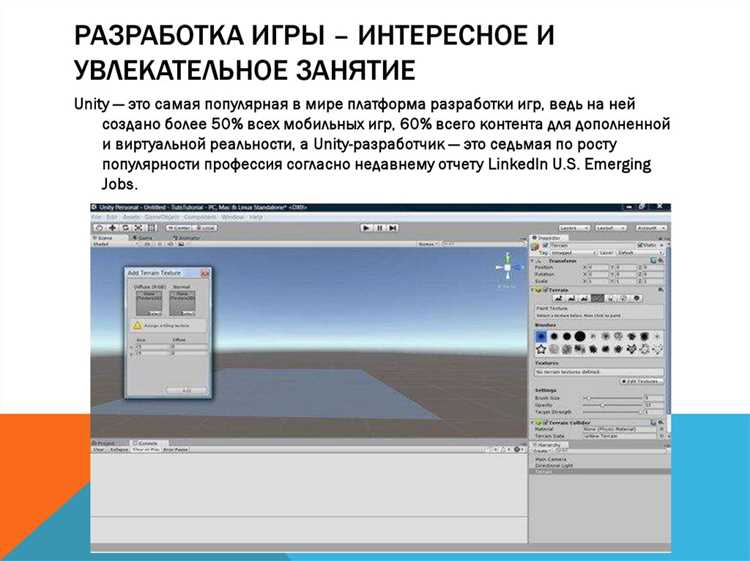Select the Scale tool in Unity toolbar
Viewport: 750px width, 561px height.
(138, 228)
